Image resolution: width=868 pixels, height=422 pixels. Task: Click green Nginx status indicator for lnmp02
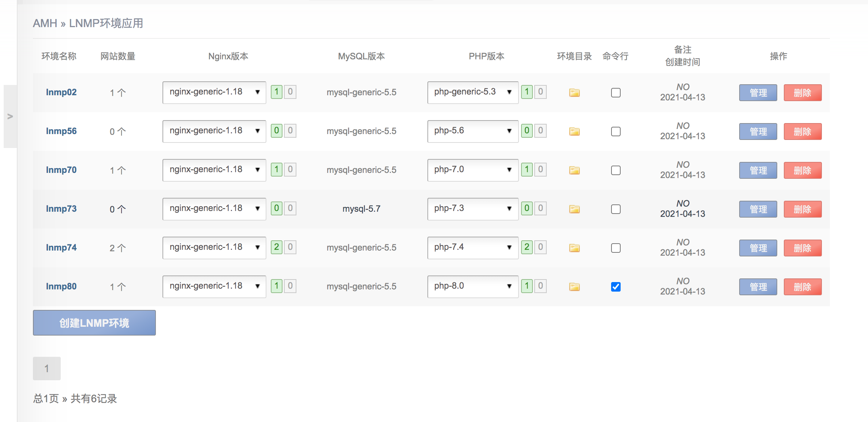tap(277, 92)
